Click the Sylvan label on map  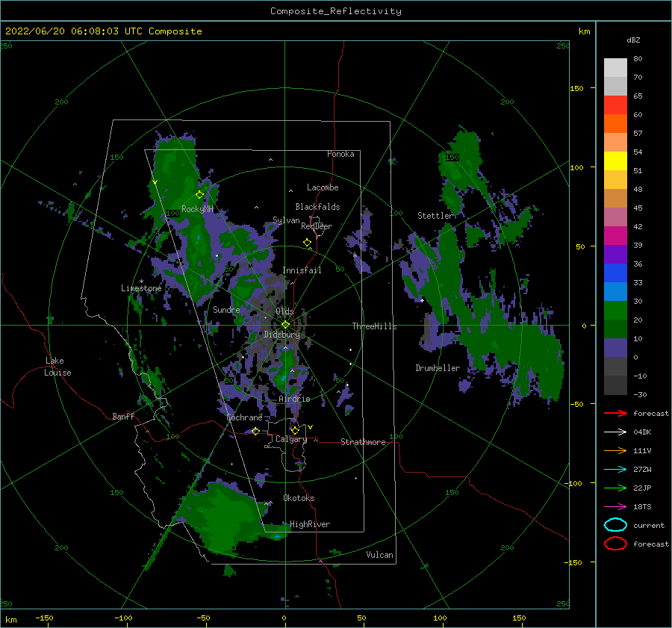coord(286,220)
